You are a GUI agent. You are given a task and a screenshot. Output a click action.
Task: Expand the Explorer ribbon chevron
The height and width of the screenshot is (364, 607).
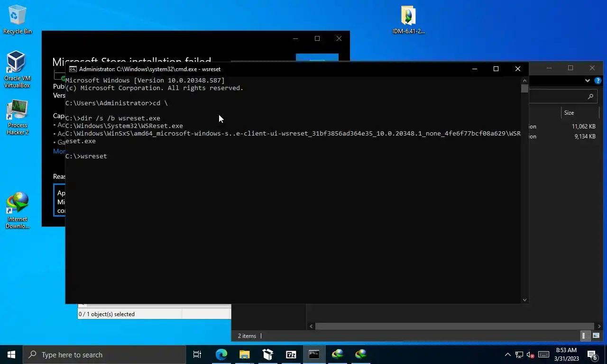click(588, 81)
